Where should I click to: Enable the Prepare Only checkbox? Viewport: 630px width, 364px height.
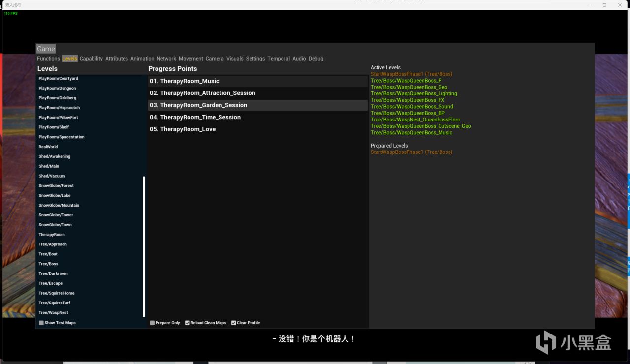coord(152,323)
